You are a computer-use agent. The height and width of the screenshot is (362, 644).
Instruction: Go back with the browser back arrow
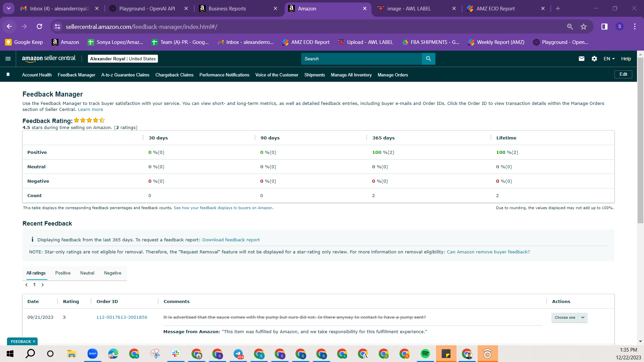tap(9, 26)
